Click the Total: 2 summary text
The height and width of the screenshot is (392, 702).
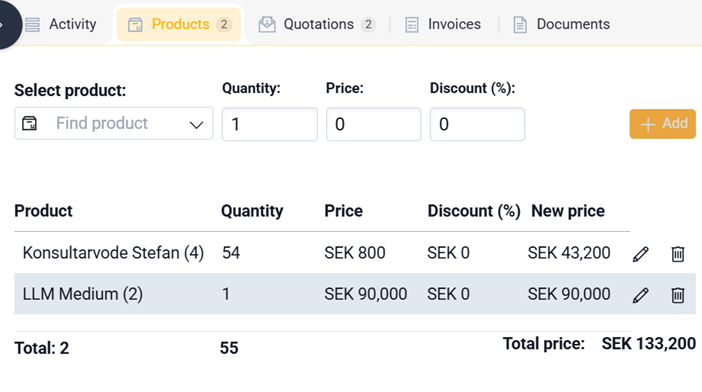[x=42, y=348]
